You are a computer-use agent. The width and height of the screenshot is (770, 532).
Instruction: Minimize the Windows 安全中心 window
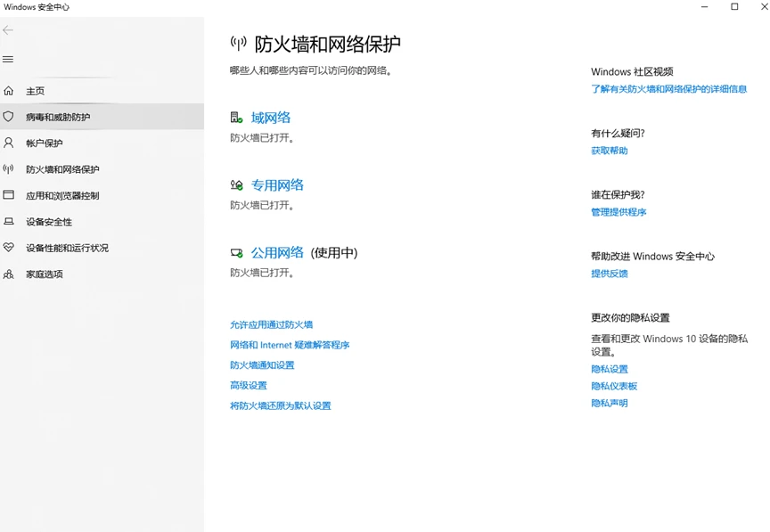705,7
